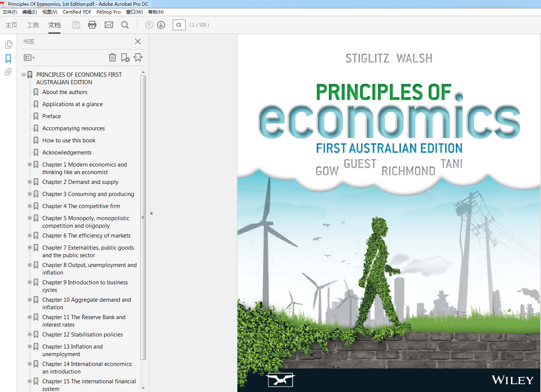Open the Preface bookmark
The image size is (541, 392).
[x=51, y=116]
